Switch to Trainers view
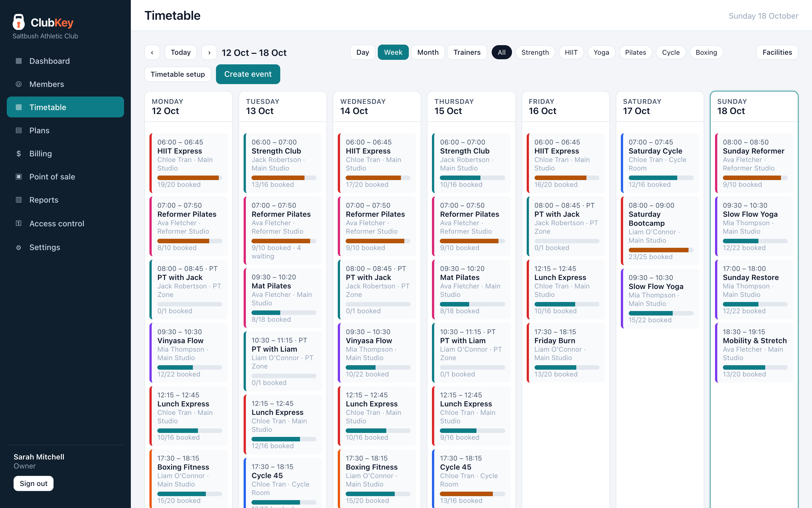This screenshot has width=812, height=508. (467, 52)
